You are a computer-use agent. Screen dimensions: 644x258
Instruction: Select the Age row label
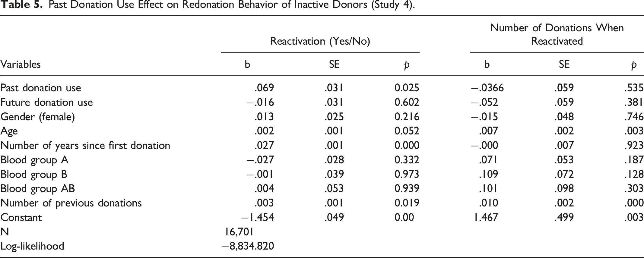9,131
